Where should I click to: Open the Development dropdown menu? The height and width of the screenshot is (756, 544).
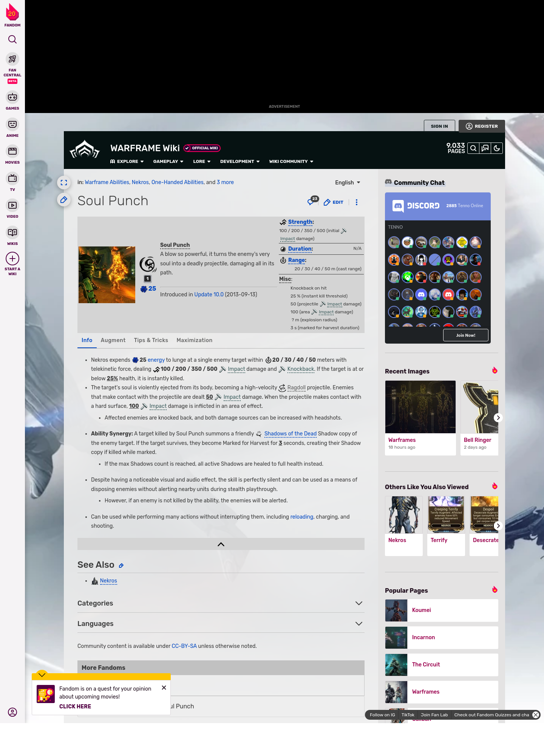coord(240,161)
